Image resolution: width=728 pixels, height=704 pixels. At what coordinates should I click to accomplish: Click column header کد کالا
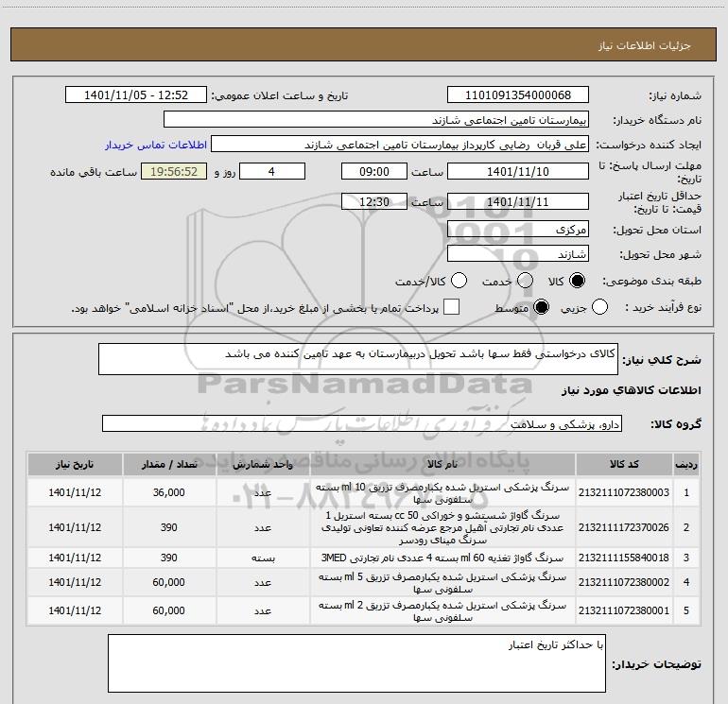click(624, 464)
